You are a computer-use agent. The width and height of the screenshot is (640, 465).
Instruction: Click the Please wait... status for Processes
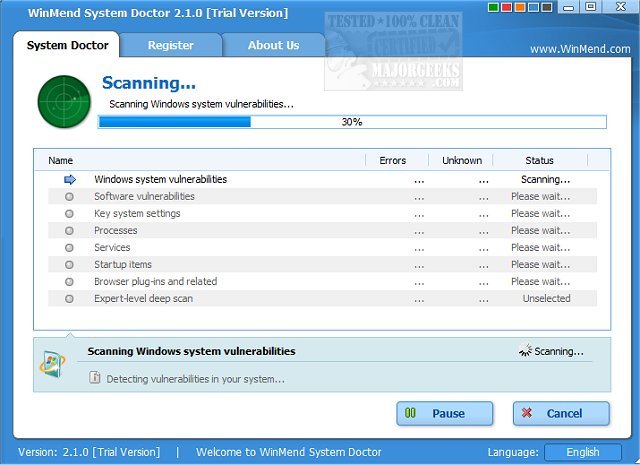[541, 231]
